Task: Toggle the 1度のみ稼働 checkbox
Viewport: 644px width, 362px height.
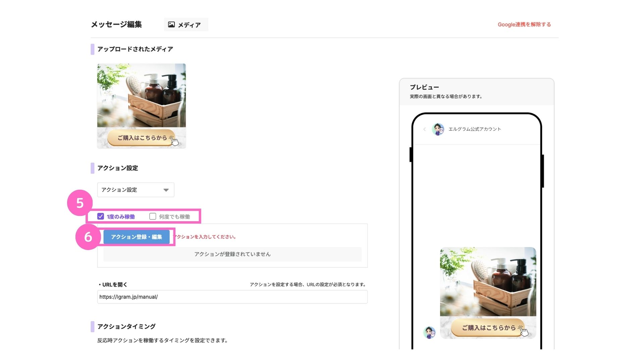Action: pos(101,216)
